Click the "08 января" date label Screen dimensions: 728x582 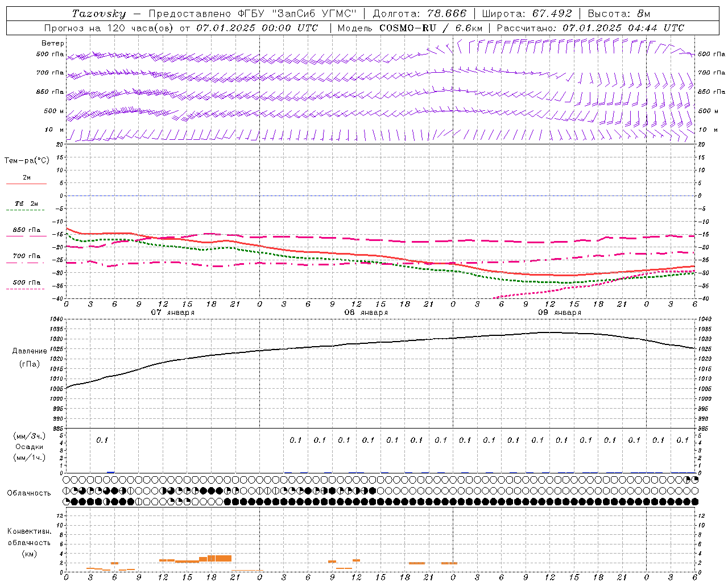point(366,313)
